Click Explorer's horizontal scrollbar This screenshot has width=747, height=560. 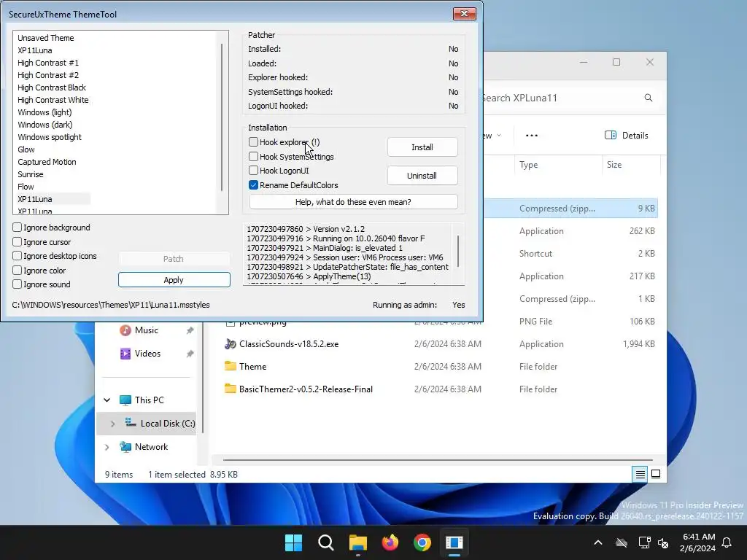pyautogui.click(x=438, y=460)
